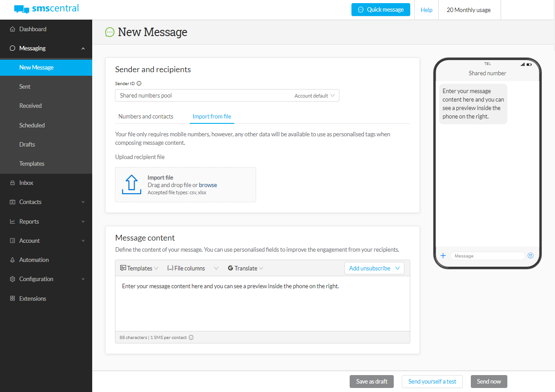Click the Inbox lock icon
Screen dimensions: 555x392
click(x=12, y=183)
